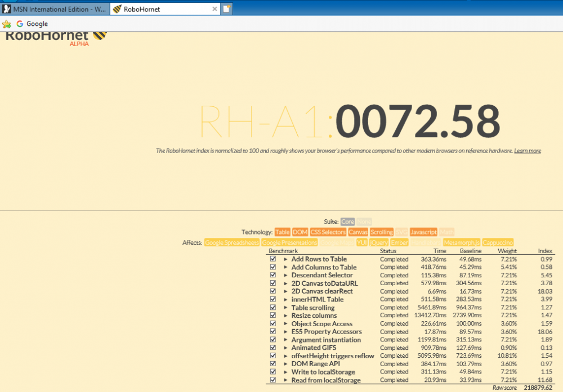Toggle the Canvas technology tag
The width and height of the screenshot is (563, 392).
point(358,232)
